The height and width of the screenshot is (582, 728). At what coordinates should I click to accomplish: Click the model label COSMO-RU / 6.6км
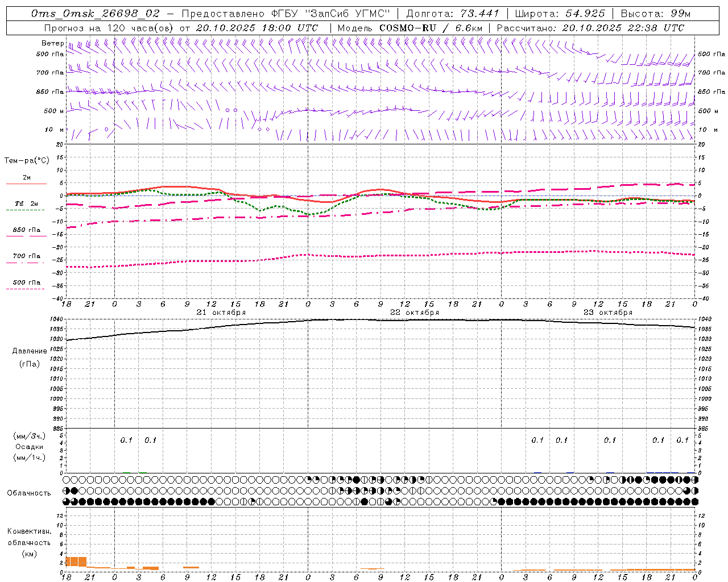coord(431,28)
